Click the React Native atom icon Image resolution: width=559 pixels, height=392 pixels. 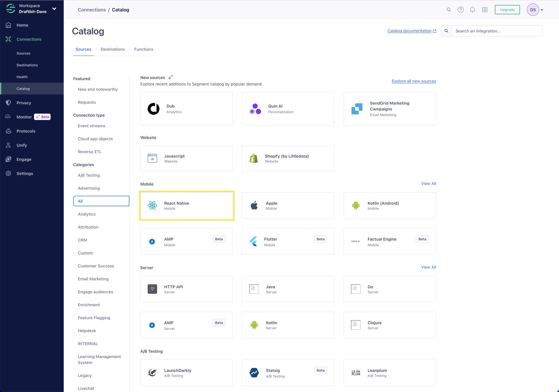click(x=152, y=206)
